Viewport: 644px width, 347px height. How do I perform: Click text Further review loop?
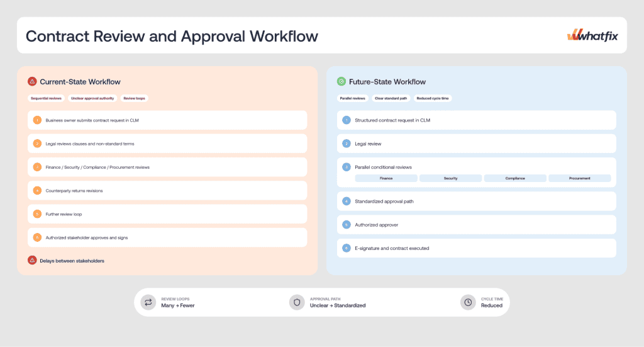coord(64,214)
